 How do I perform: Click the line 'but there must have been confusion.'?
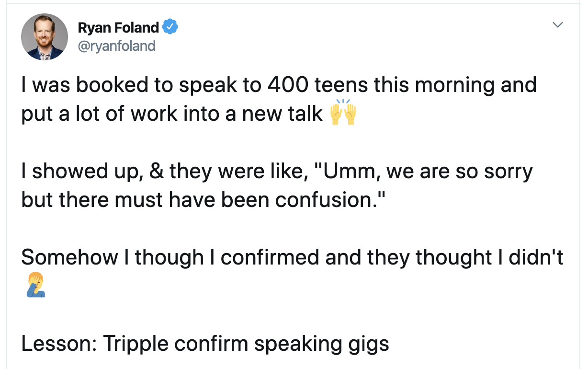click(x=203, y=200)
